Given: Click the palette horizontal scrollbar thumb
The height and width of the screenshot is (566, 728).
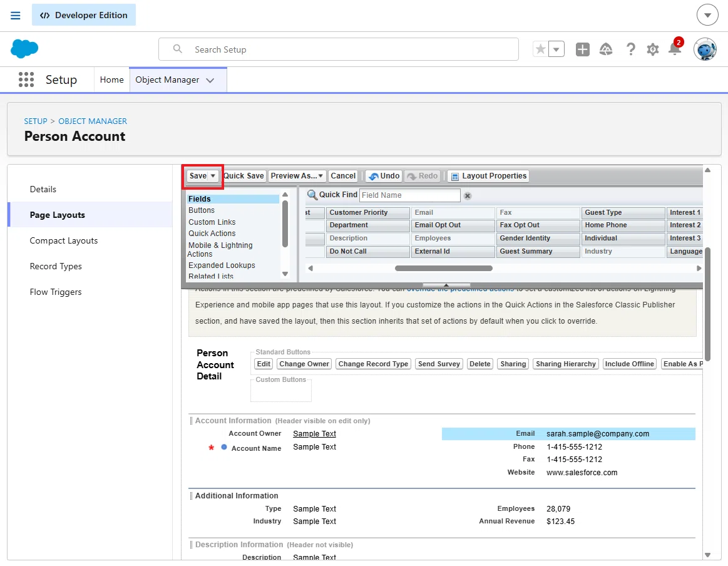Looking at the screenshot, I should 443,269.
